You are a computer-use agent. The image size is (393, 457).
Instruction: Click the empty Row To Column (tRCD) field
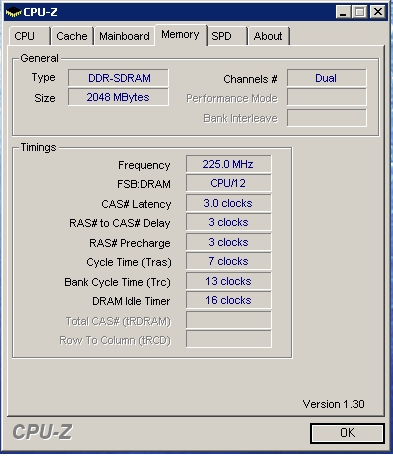(x=229, y=339)
